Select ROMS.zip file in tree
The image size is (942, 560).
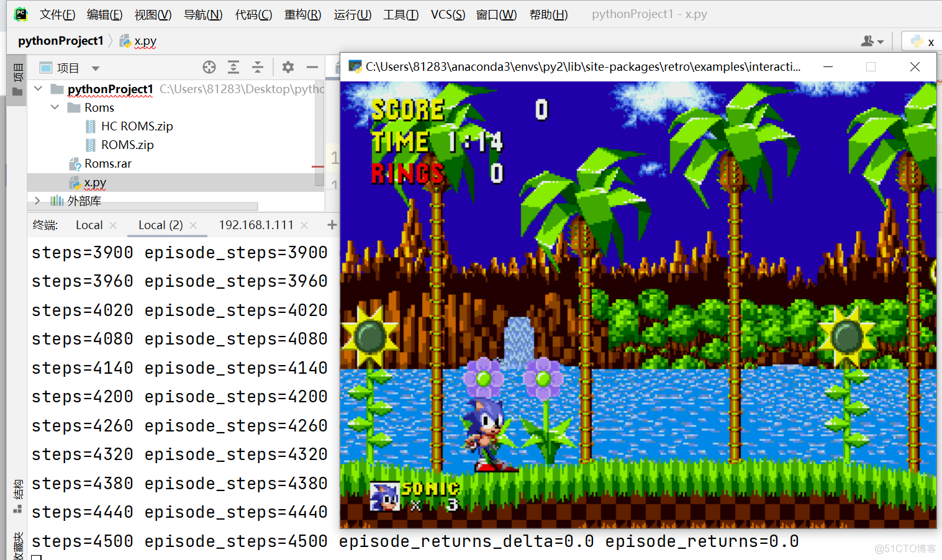click(x=127, y=145)
